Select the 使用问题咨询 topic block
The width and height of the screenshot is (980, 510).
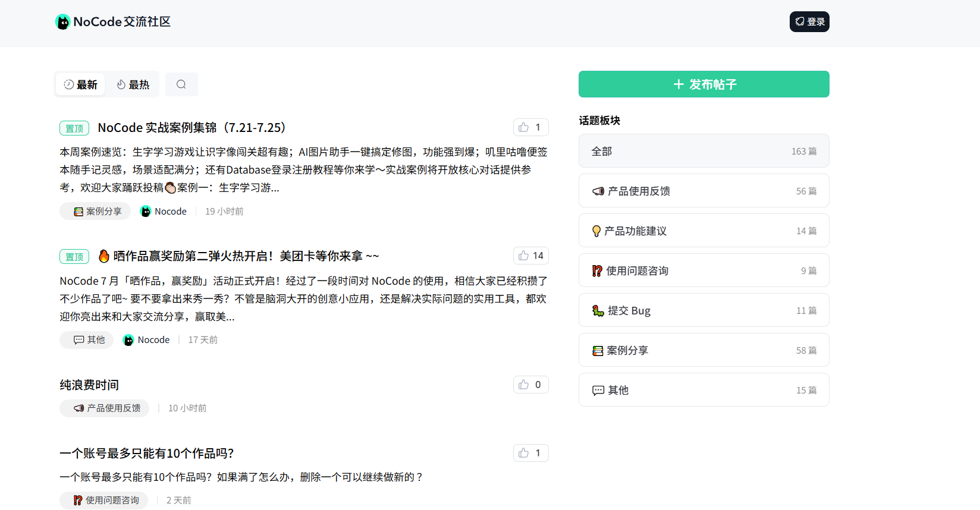pyautogui.click(x=704, y=270)
